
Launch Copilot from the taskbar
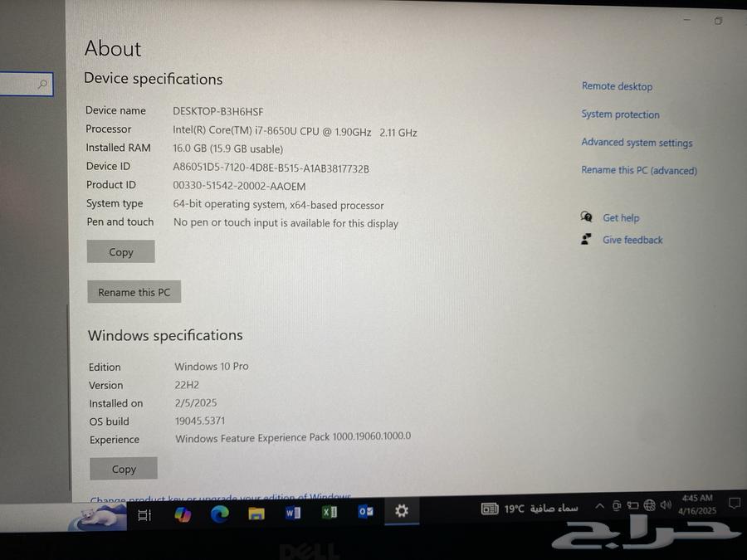click(x=182, y=514)
